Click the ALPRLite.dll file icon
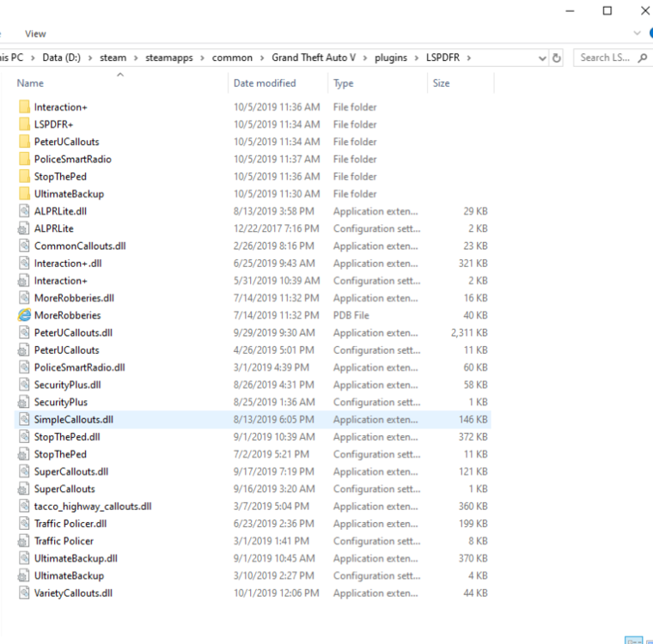653x644 pixels. (x=24, y=211)
